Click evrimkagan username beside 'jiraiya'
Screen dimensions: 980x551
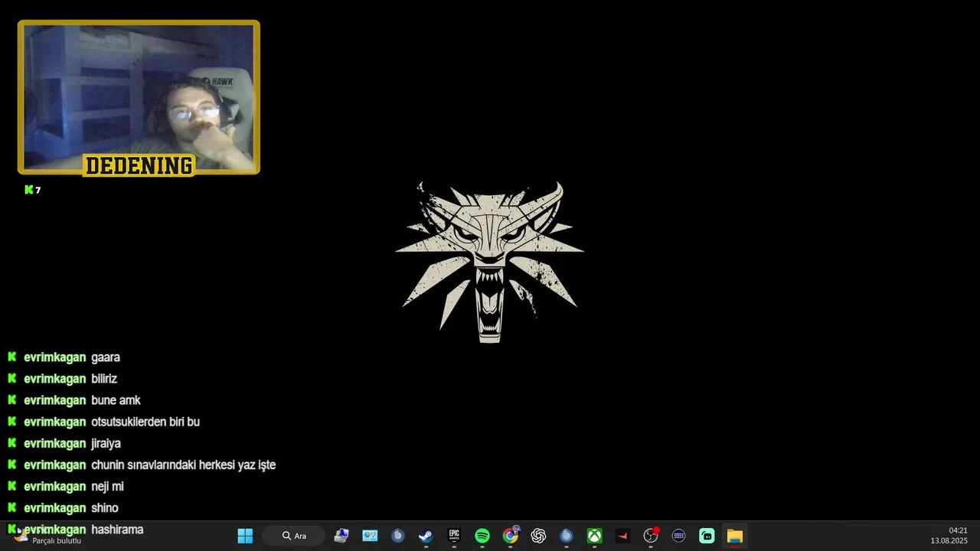tap(54, 443)
